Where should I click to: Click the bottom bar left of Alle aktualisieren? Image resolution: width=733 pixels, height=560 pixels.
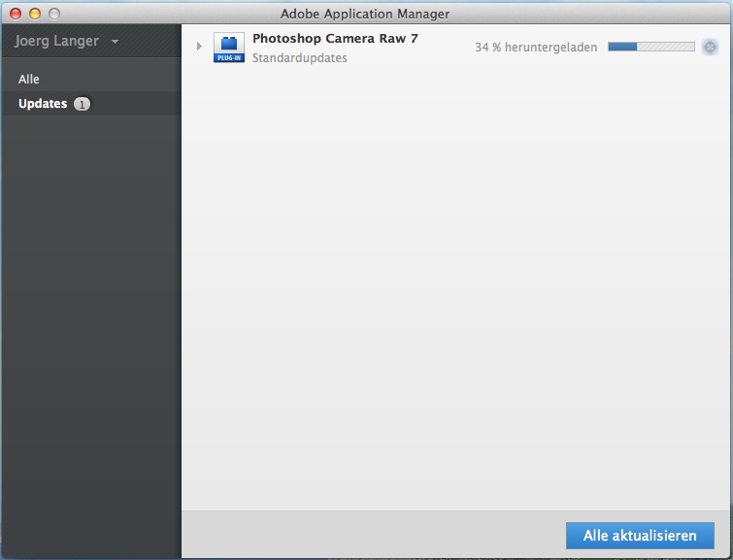tap(369, 535)
